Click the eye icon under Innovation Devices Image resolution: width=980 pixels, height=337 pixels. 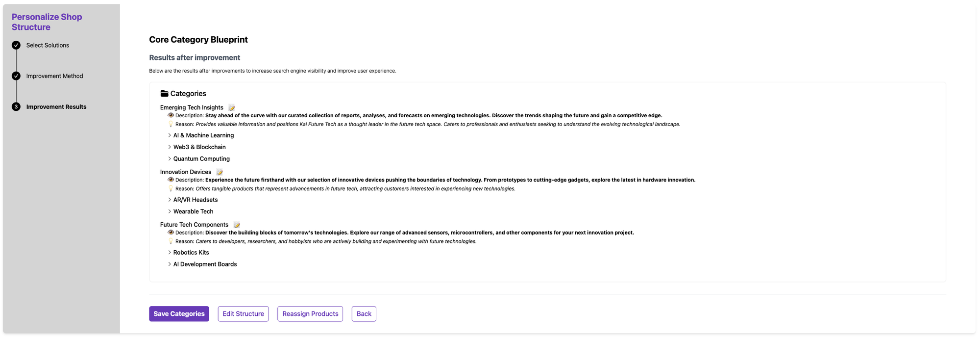coord(171,180)
